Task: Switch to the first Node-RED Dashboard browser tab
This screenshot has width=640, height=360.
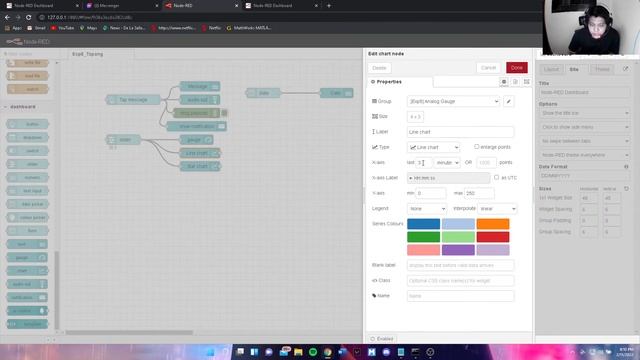Action: click(42, 6)
